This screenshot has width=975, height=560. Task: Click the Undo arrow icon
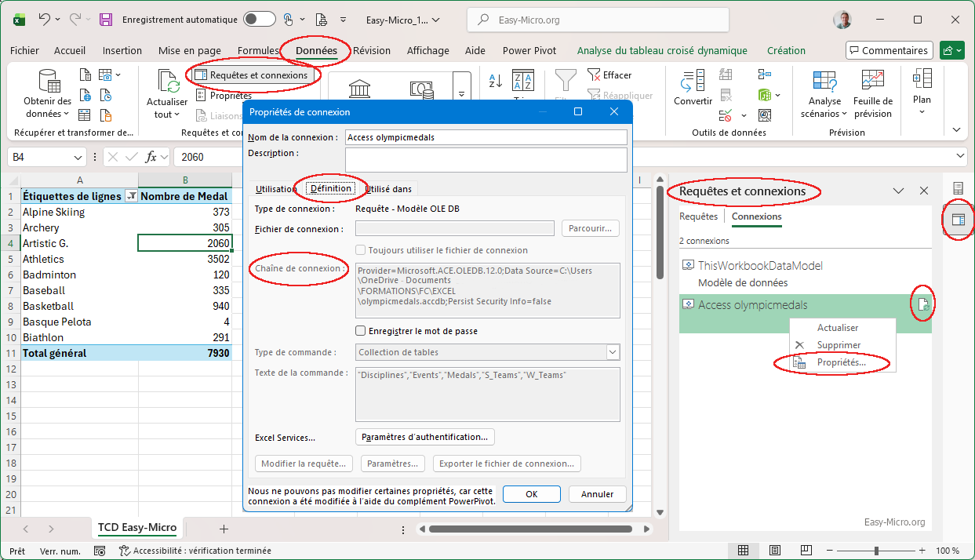pyautogui.click(x=45, y=20)
